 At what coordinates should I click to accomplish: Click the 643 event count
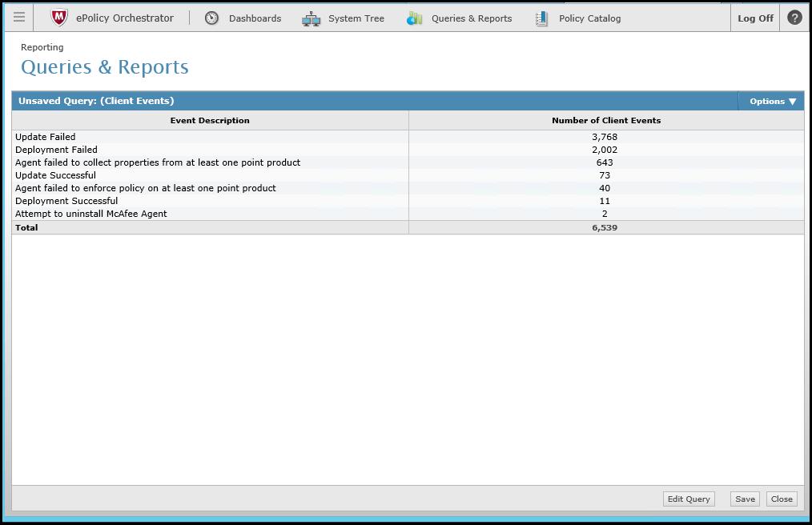605,162
